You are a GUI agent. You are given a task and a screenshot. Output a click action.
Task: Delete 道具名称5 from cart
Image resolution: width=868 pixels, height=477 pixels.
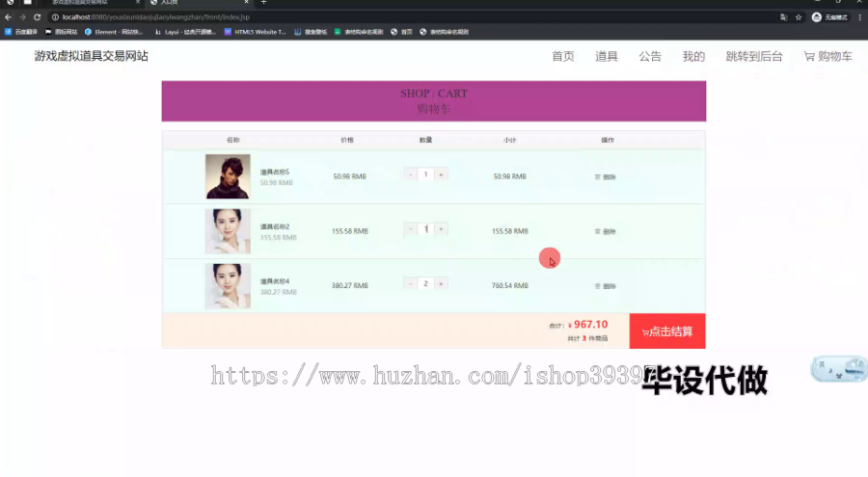coord(605,177)
